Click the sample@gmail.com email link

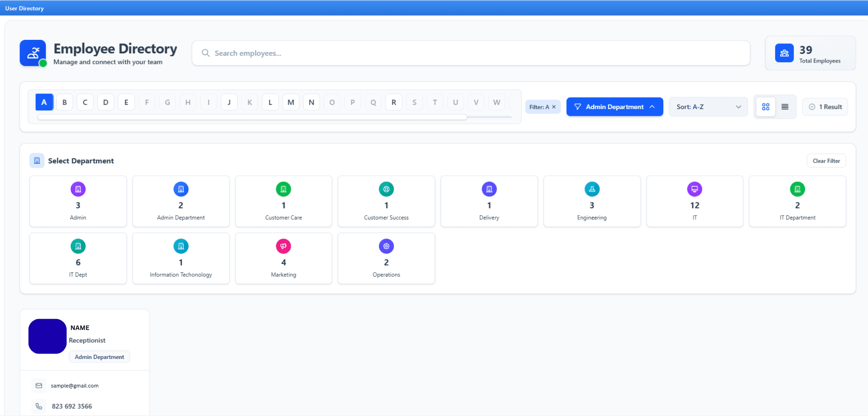click(75, 385)
